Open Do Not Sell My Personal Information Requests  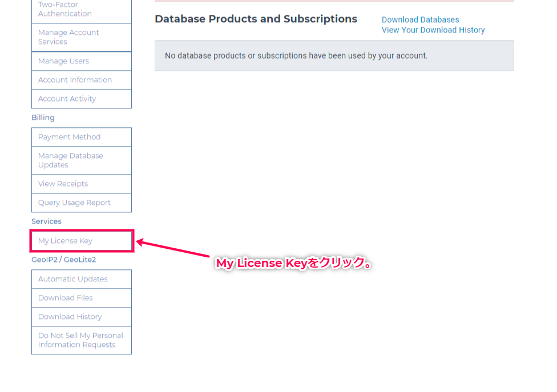82,340
